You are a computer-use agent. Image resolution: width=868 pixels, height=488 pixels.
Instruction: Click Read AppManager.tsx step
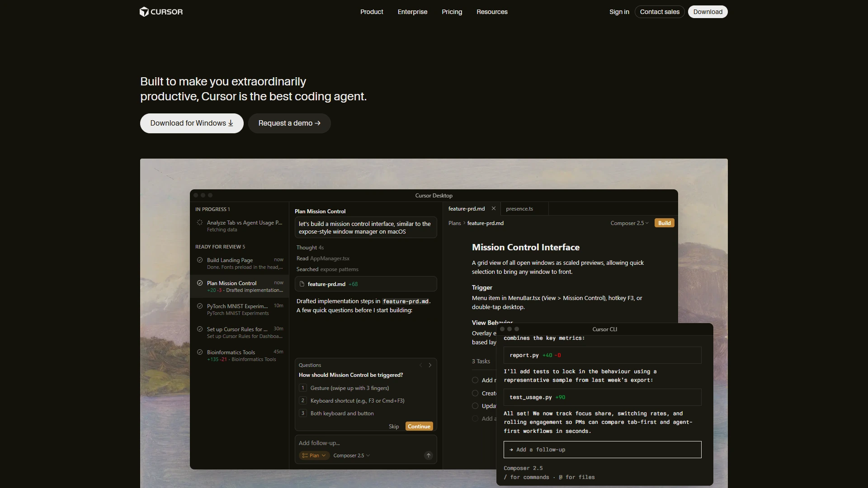[x=323, y=258]
